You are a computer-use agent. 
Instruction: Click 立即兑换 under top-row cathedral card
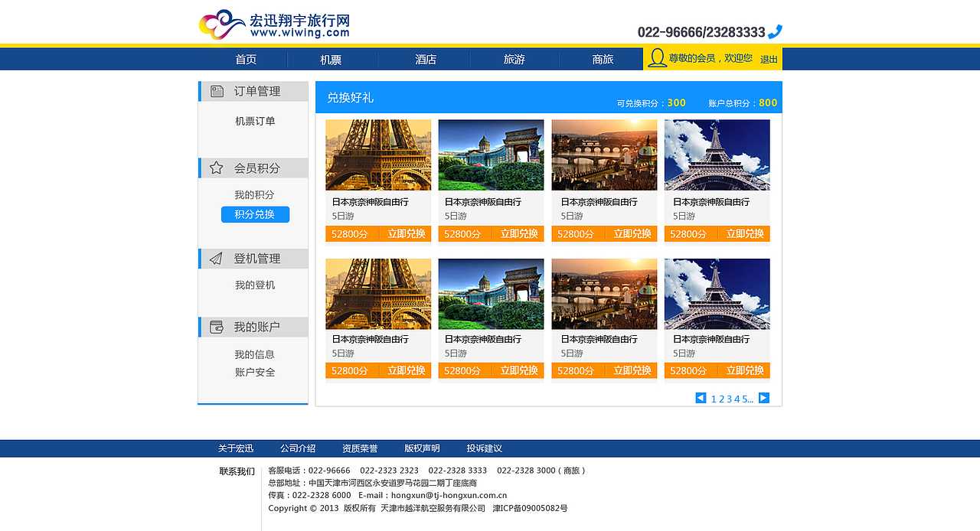pos(519,234)
